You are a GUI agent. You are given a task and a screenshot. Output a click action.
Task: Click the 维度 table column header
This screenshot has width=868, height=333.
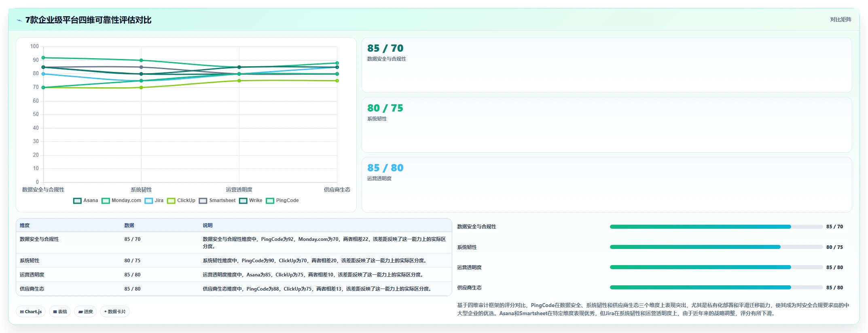click(x=25, y=226)
